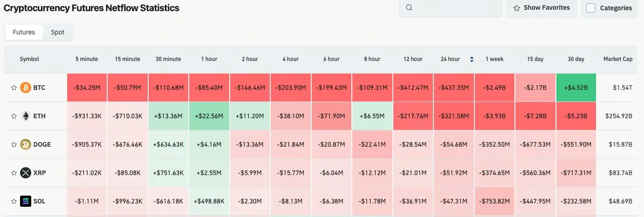The height and width of the screenshot is (217, 644).
Task: Click DOGE 8 hour cell -$22.41M
Action: (x=372, y=144)
